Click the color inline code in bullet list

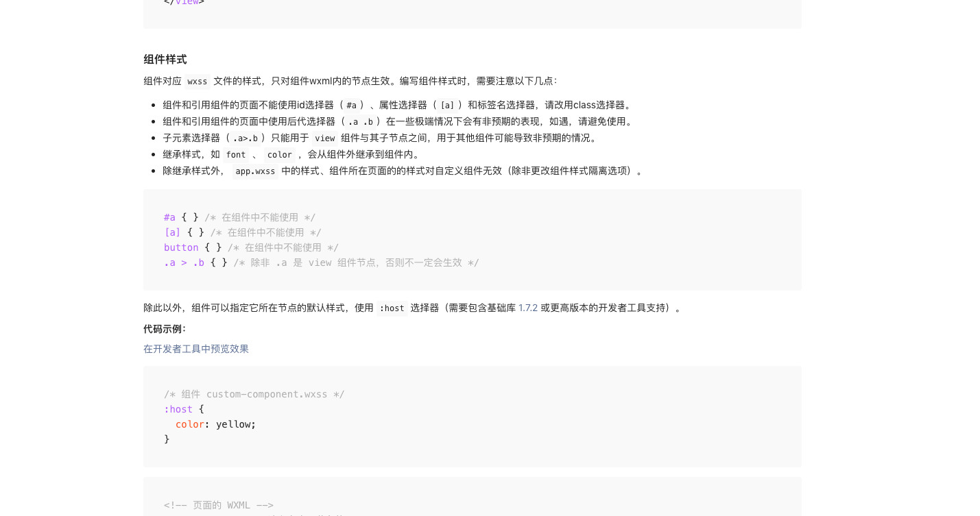click(280, 155)
